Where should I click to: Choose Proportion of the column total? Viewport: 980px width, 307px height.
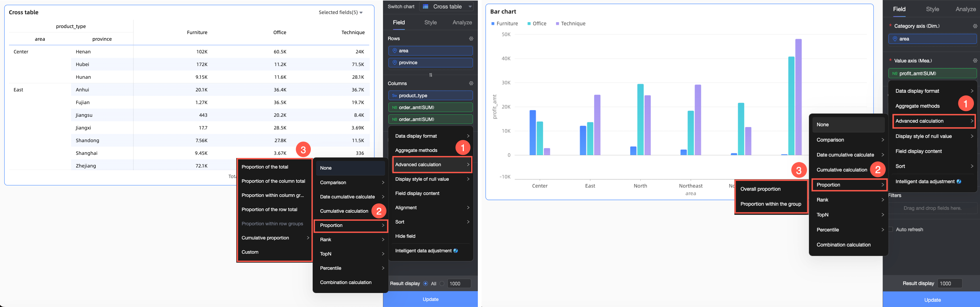point(273,181)
